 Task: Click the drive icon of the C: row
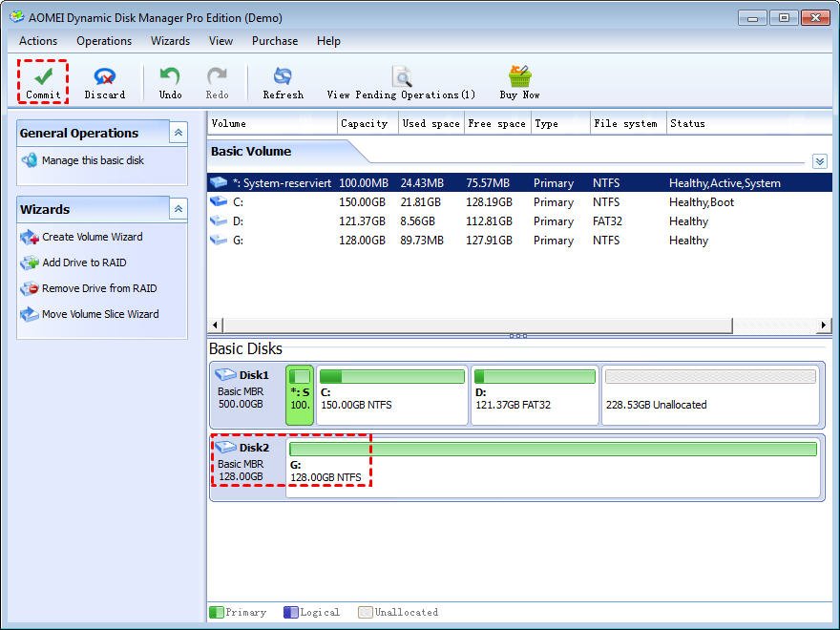219,202
